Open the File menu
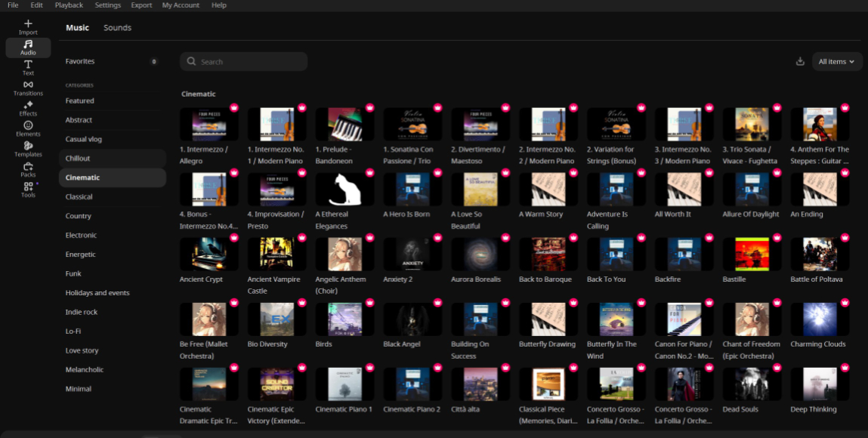The image size is (868, 438). click(13, 5)
